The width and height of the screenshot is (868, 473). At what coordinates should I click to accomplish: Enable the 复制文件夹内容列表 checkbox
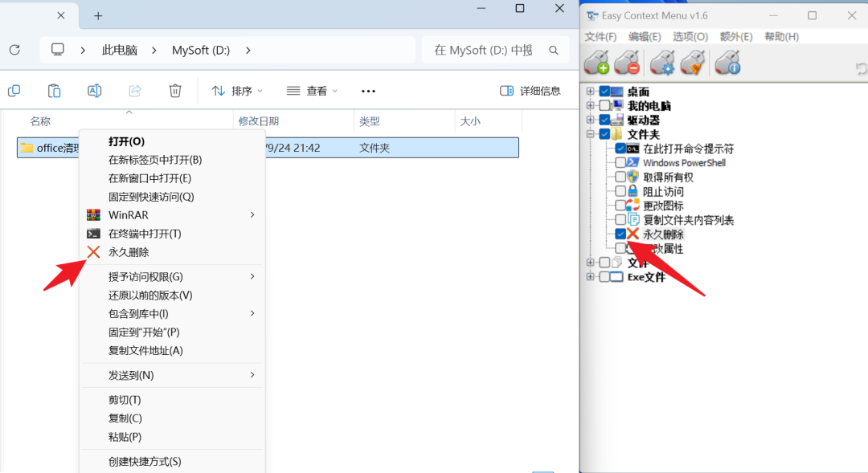(x=620, y=219)
